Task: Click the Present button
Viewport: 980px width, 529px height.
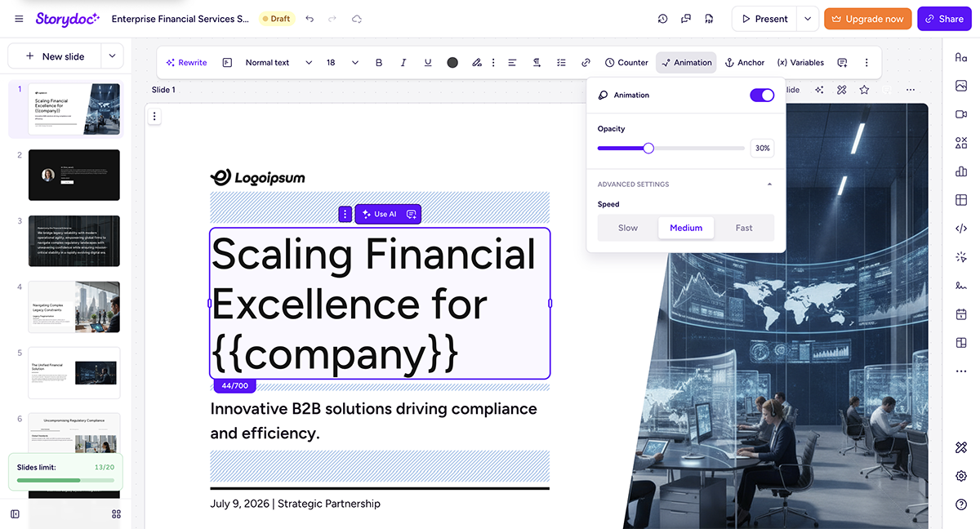Action: coord(764,19)
